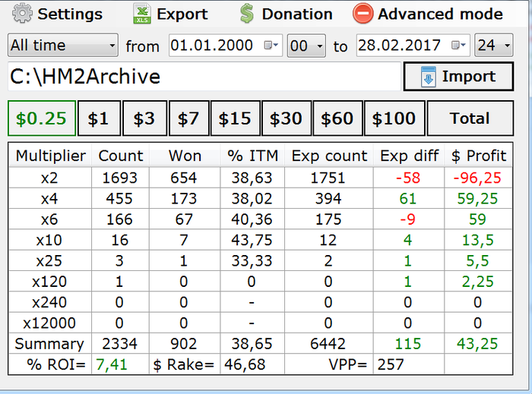Click the 28.02.2017 to-date field
The width and height of the screenshot is (532, 394).
tap(413, 45)
